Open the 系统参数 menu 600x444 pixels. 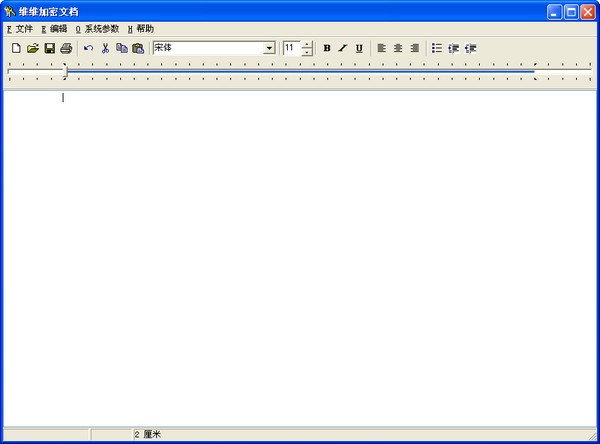[97, 29]
